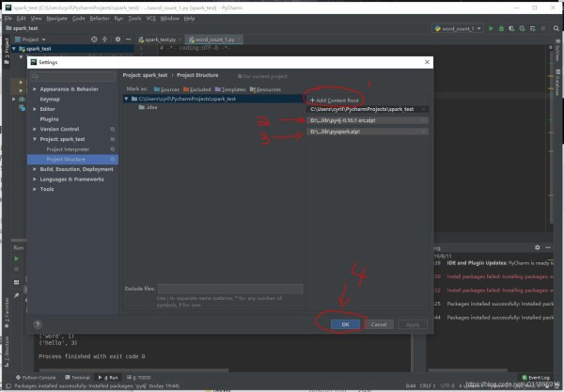Viewport: 564px width, 392px height.
Task: Select Keymap in settings list
Action: [x=50, y=99]
